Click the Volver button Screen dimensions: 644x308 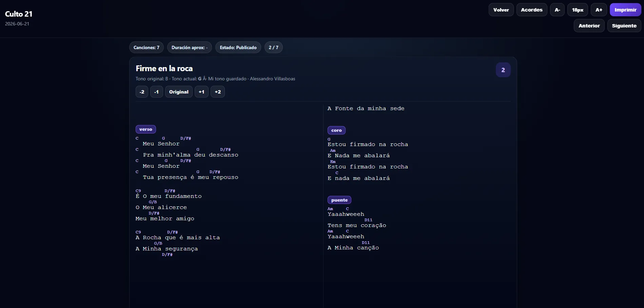pos(501,10)
